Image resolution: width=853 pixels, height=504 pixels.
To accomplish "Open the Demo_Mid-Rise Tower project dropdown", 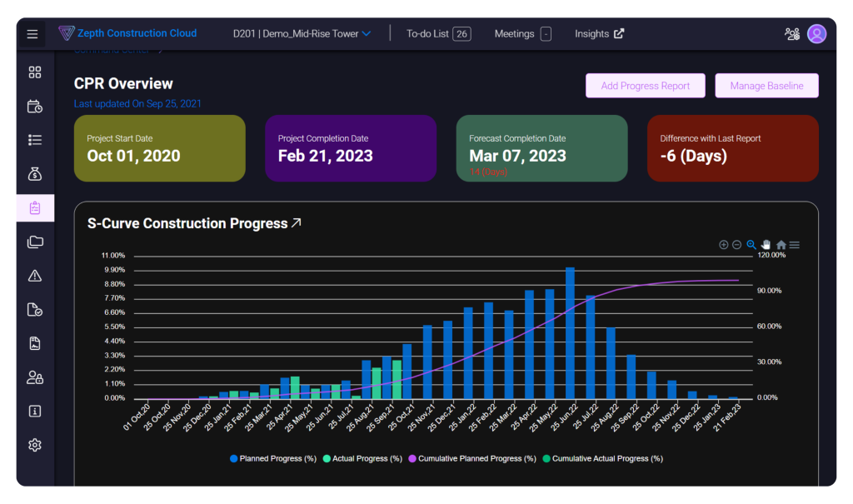I will tap(302, 33).
